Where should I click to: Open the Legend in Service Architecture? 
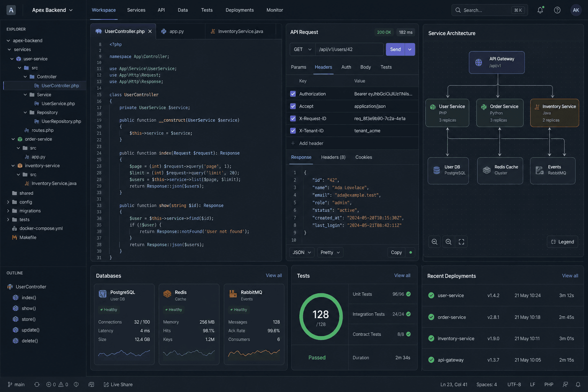point(562,242)
